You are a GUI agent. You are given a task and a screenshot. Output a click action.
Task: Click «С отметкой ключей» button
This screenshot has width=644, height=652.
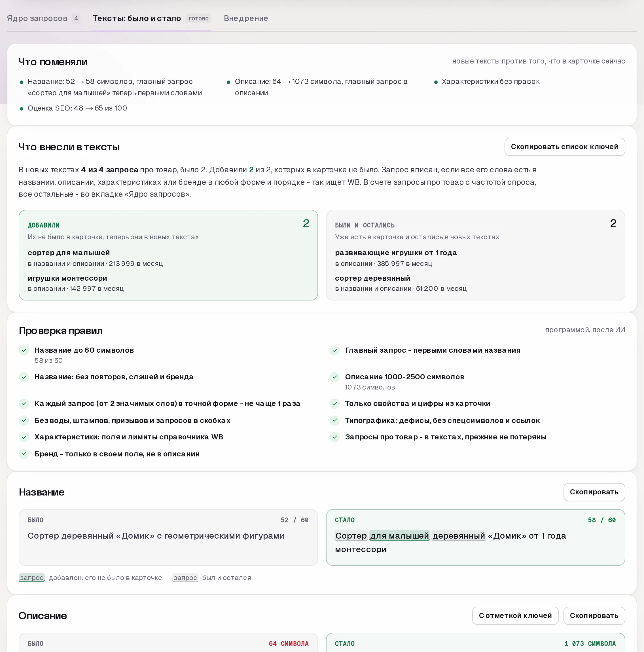click(x=515, y=615)
